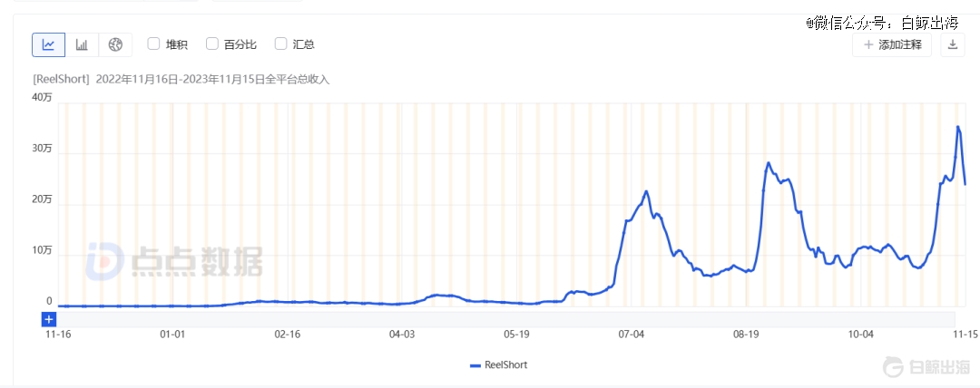Click the plus symbol in 添加注释

(x=868, y=44)
